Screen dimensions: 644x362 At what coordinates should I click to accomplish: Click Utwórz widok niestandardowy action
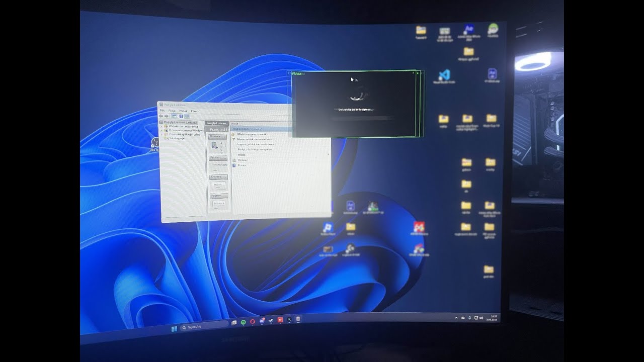pos(256,139)
